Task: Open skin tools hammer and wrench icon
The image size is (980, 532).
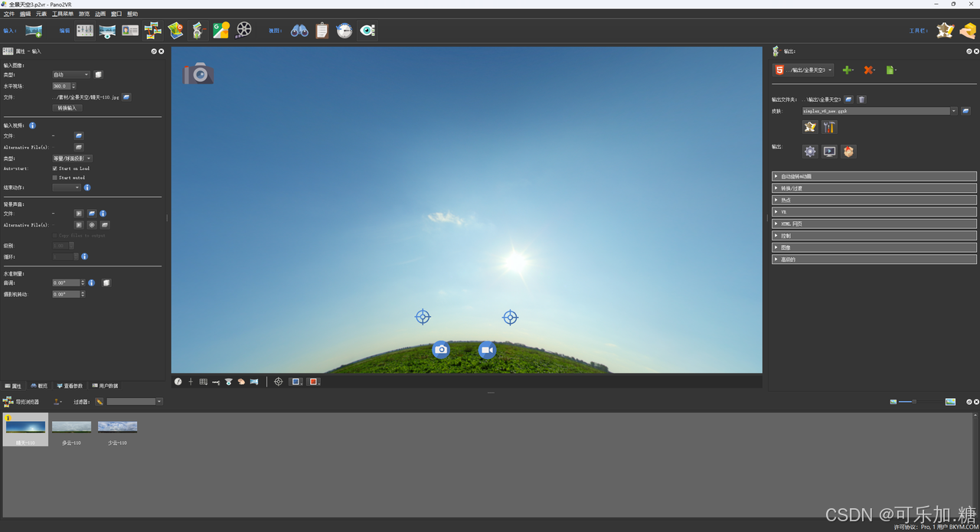Action: click(x=829, y=127)
